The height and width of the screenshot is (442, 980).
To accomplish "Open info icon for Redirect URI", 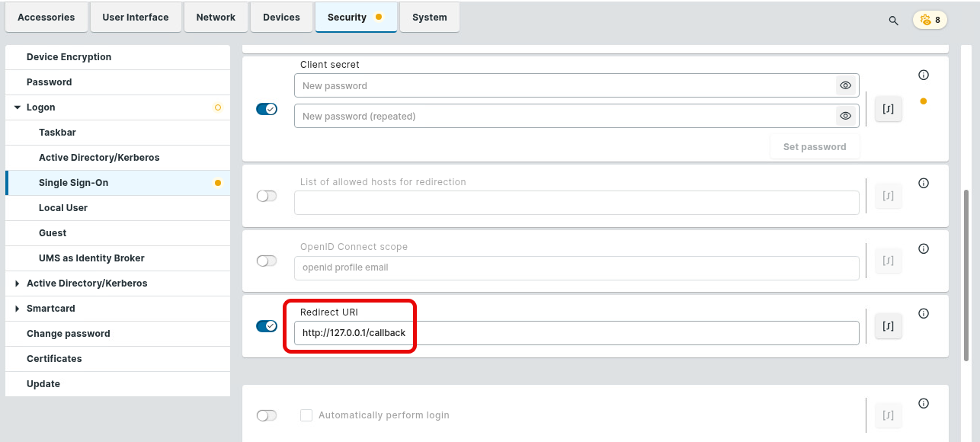I will [x=924, y=313].
